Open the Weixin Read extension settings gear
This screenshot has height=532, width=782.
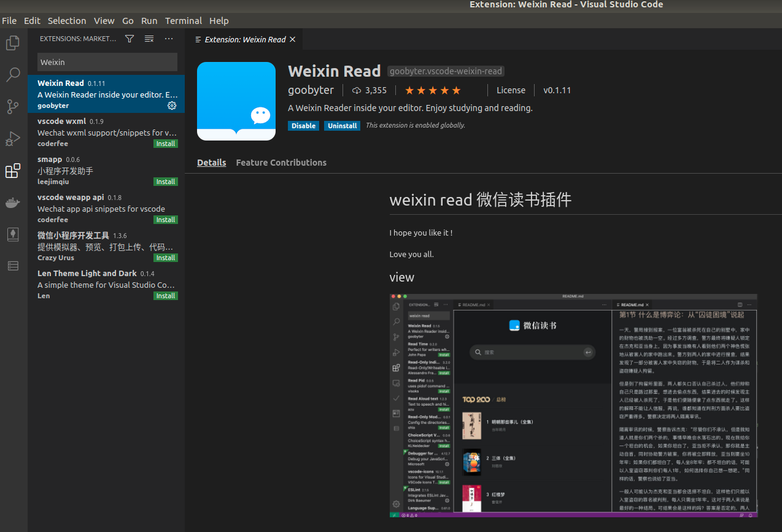point(172,105)
